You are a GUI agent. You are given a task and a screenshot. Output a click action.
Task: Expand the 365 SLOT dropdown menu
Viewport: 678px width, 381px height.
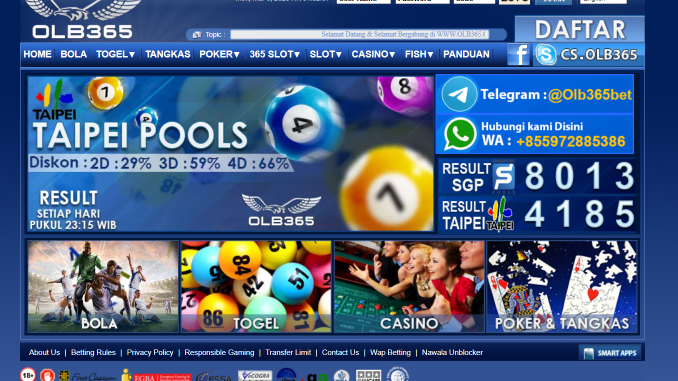275,54
